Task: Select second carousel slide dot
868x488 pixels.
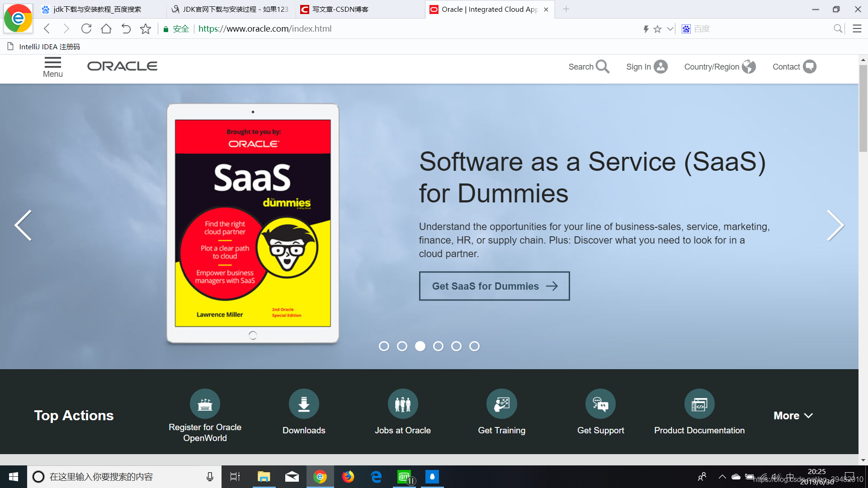Action: 402,346
